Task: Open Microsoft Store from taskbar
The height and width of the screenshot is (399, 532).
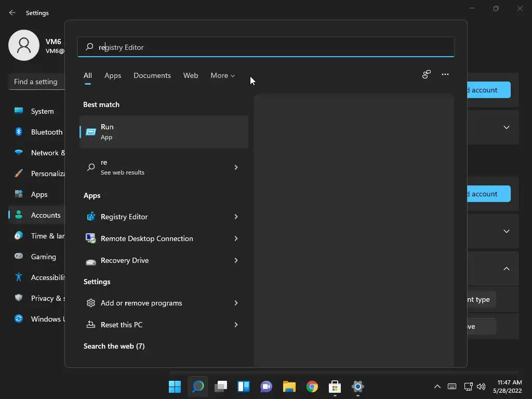Action: click(335, 387)
